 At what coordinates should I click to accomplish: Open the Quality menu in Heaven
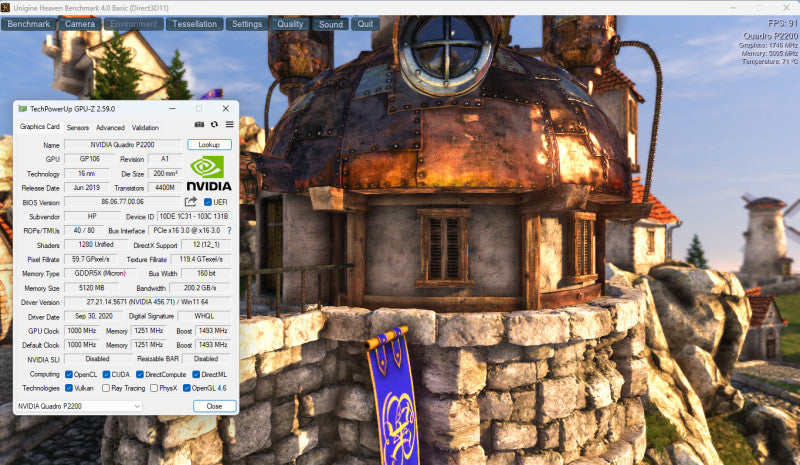tap(290, 24)
